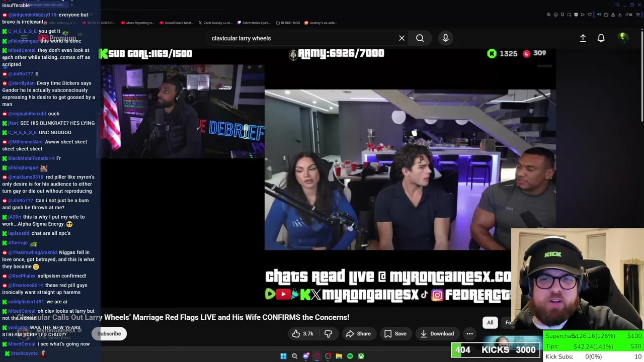Screen dimensions: 644x362
Task: Click the Windows Start button on the taskbar
Action: click(283, 356)
